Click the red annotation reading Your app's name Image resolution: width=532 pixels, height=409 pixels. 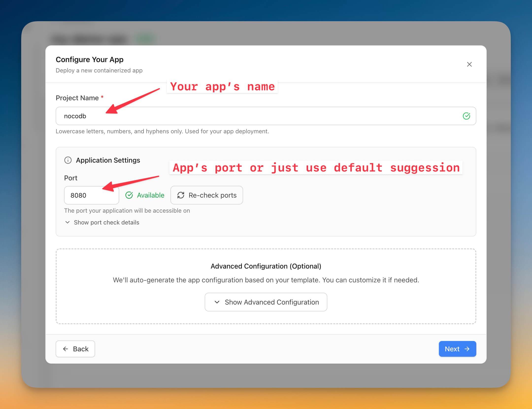click(x=222, y=86)
